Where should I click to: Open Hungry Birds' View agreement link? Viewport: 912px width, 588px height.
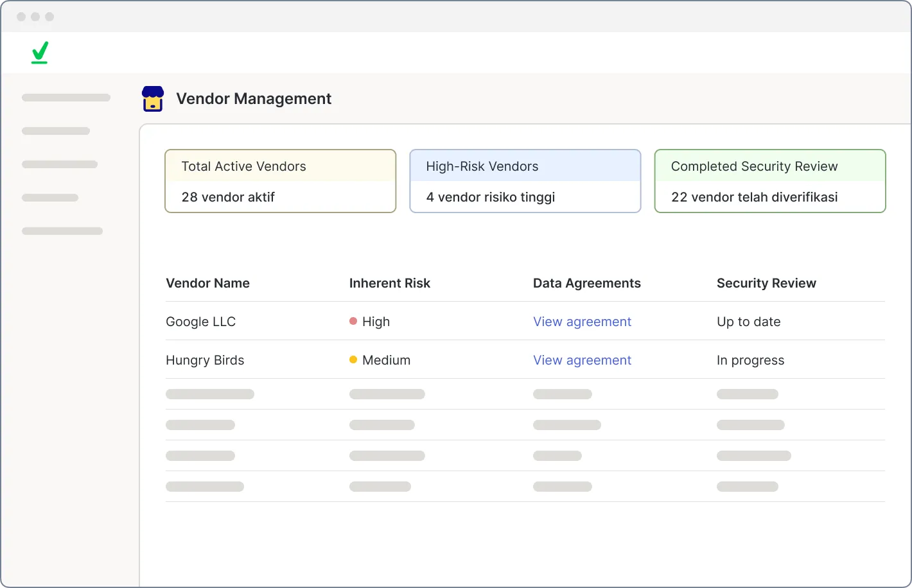pyautogui.click(x=582, y=360)
